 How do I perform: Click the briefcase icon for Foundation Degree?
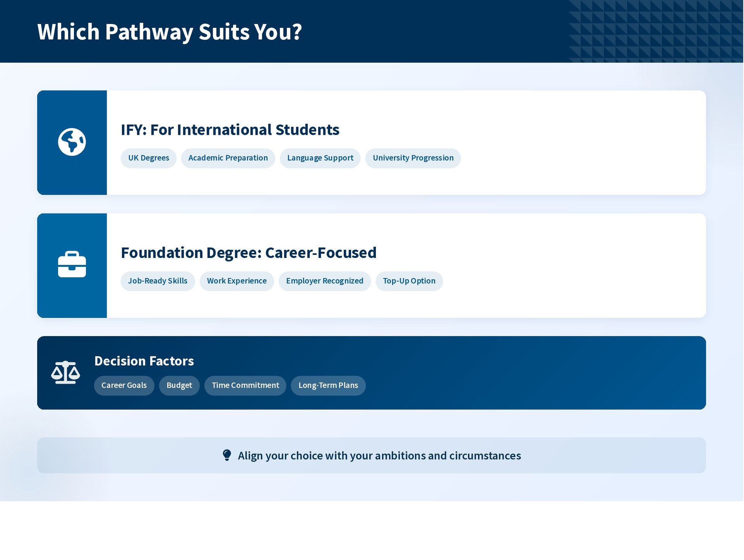(x=72, y=265)
